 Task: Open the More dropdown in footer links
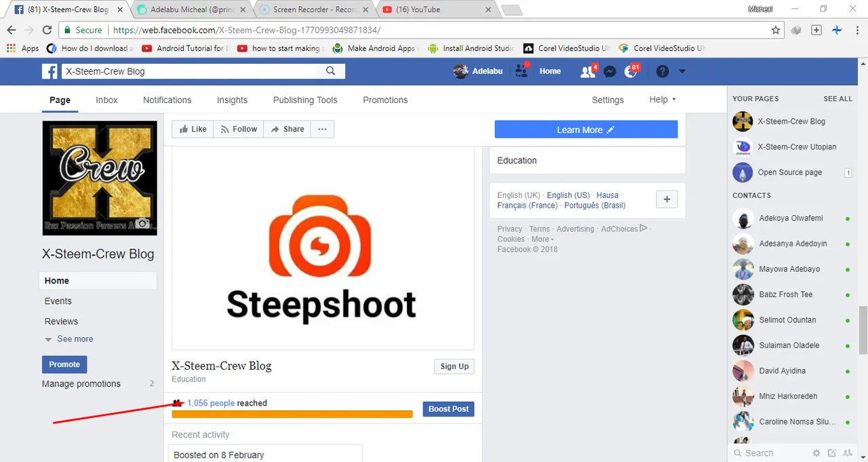(x=542, y=239)
